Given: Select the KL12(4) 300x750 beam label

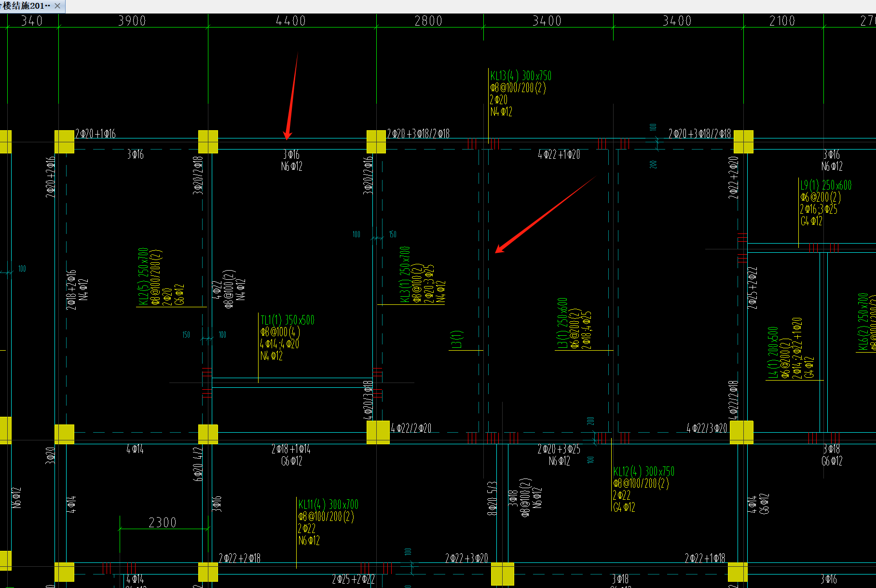Looking at the screenshot, I should (x=644, y=471).
